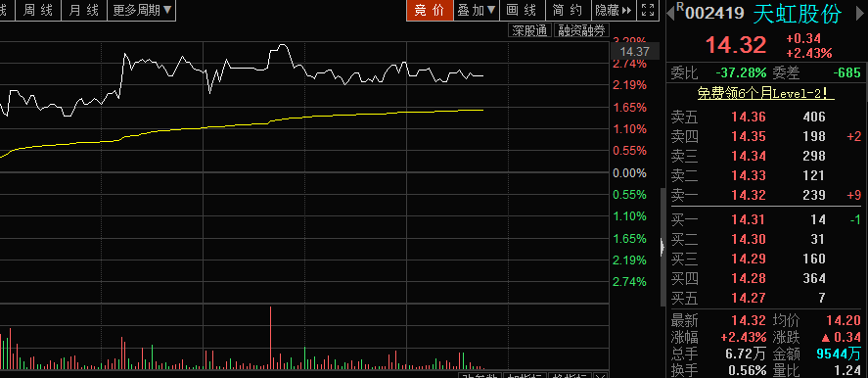Click the 14.37 price axis label
Image resolution: width=868 pixels, height=378 pixels.
(634, 52)
